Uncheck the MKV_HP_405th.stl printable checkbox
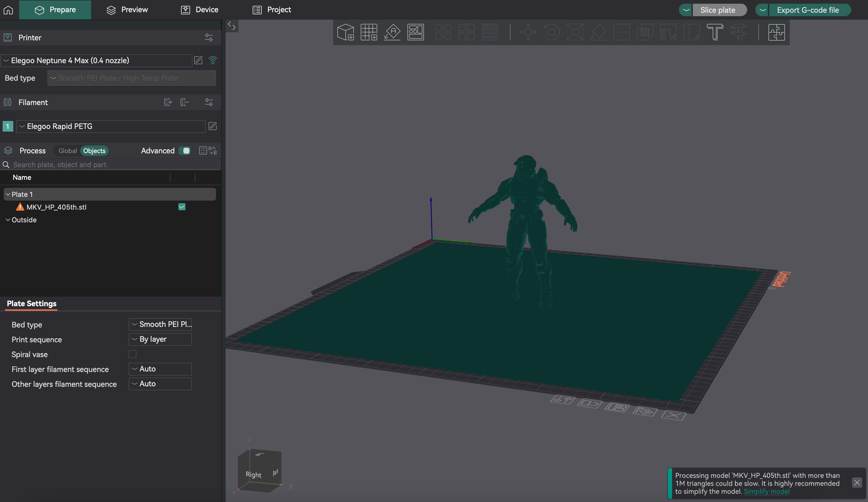This screenshot has height=502, width=868. 182,207
